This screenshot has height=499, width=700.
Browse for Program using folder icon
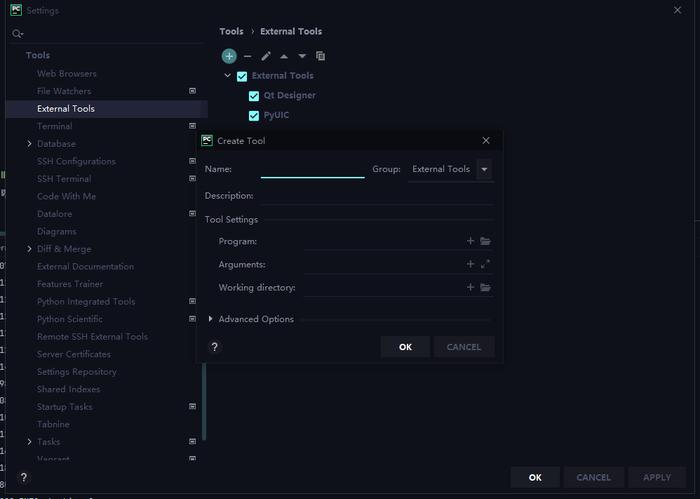point(485,241)
